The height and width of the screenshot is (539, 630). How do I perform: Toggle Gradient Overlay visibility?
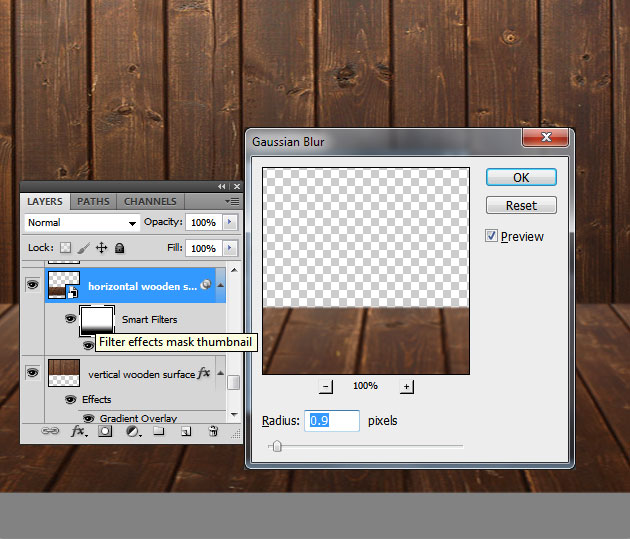(x=88, y=419)
